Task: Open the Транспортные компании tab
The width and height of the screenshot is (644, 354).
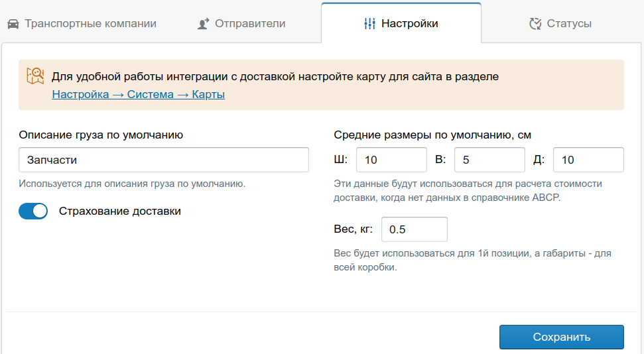Action: coord(82,23)
